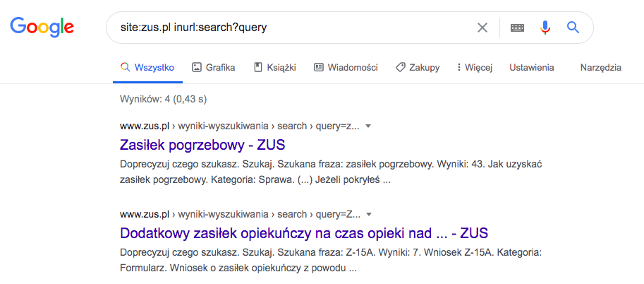Screen dimensions: 644x284
Task: Open the on-screen keyboard input tool
Action: pos(518,28)
